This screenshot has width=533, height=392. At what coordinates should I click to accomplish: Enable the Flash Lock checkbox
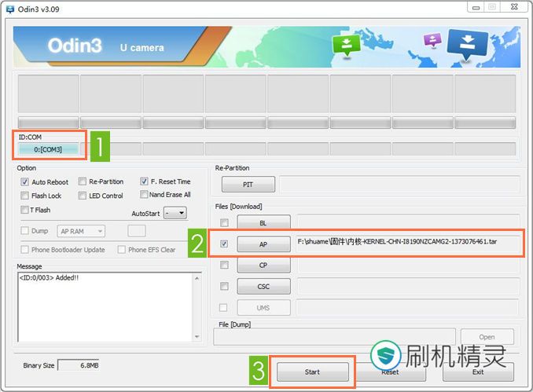point(24,196)
